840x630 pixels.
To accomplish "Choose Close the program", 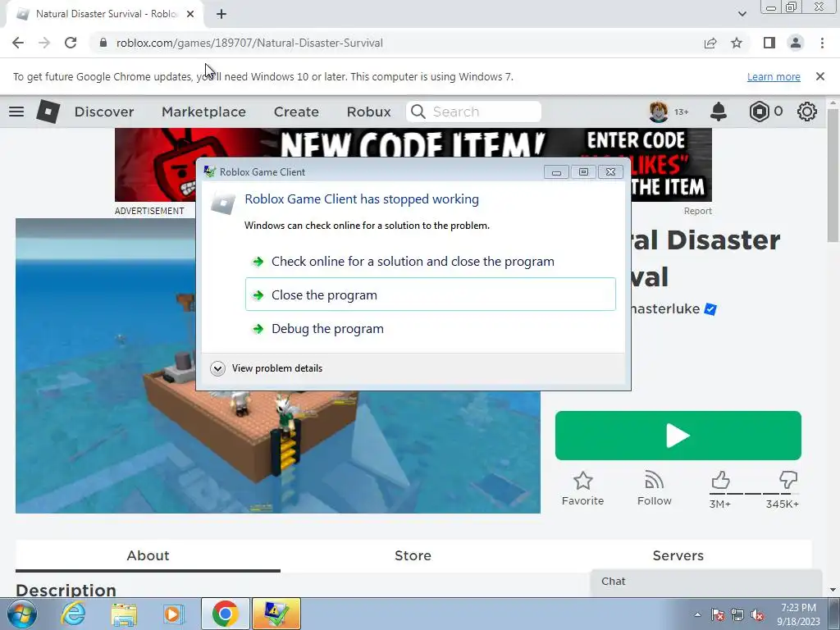I will pyautogui.click(x=430, y=294).
